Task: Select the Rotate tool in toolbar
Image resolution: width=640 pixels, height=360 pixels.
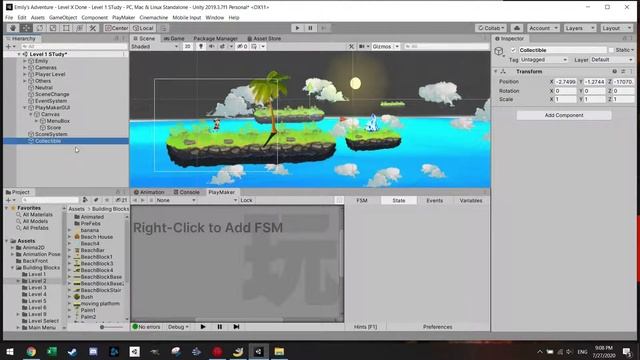Action: pyautogui.click(x=40, y=28)
